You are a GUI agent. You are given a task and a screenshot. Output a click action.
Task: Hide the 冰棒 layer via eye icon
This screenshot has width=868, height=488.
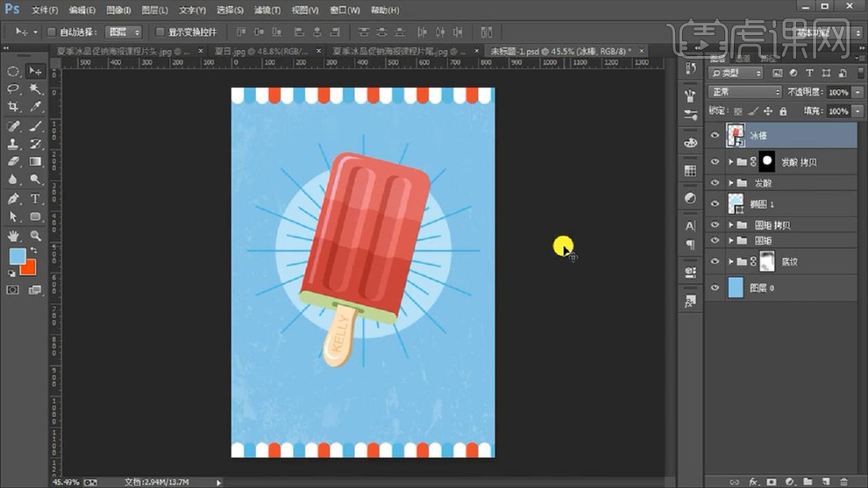[x=715, y=136]
